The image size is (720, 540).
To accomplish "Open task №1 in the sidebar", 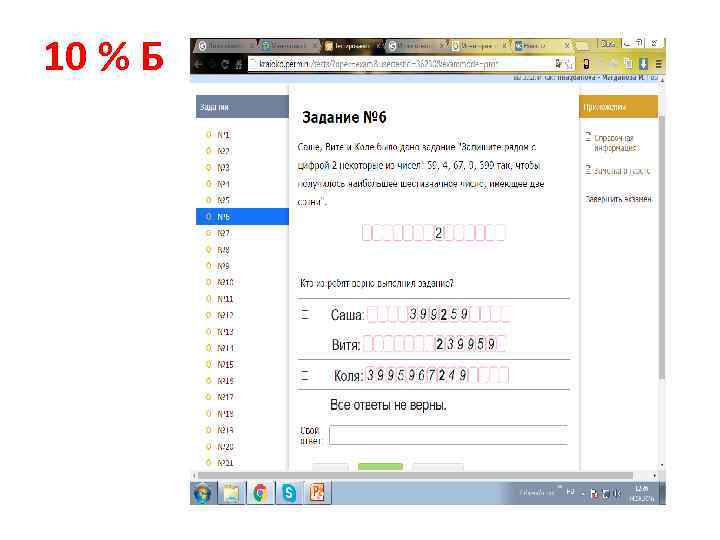I will coord(223,135).
